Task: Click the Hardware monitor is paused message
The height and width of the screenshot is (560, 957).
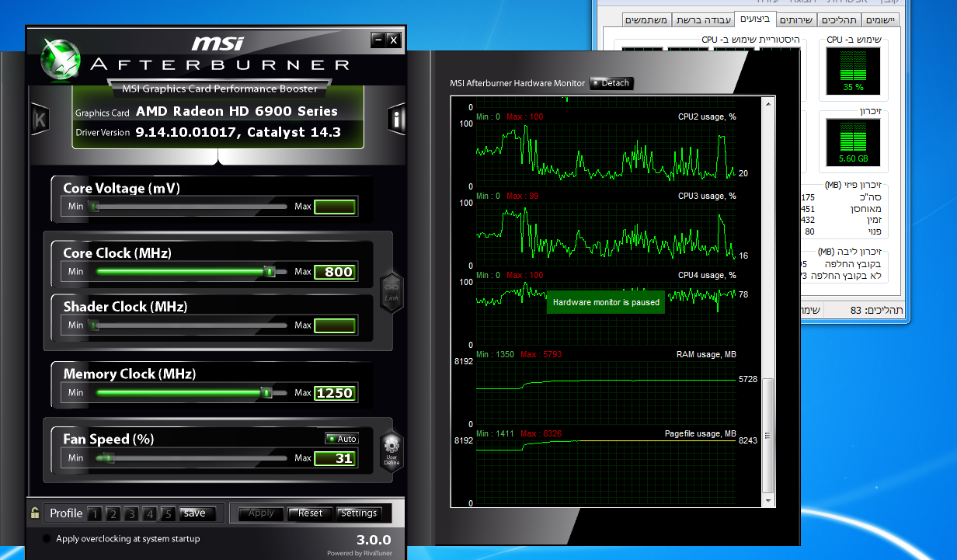Action: (606, 302)
